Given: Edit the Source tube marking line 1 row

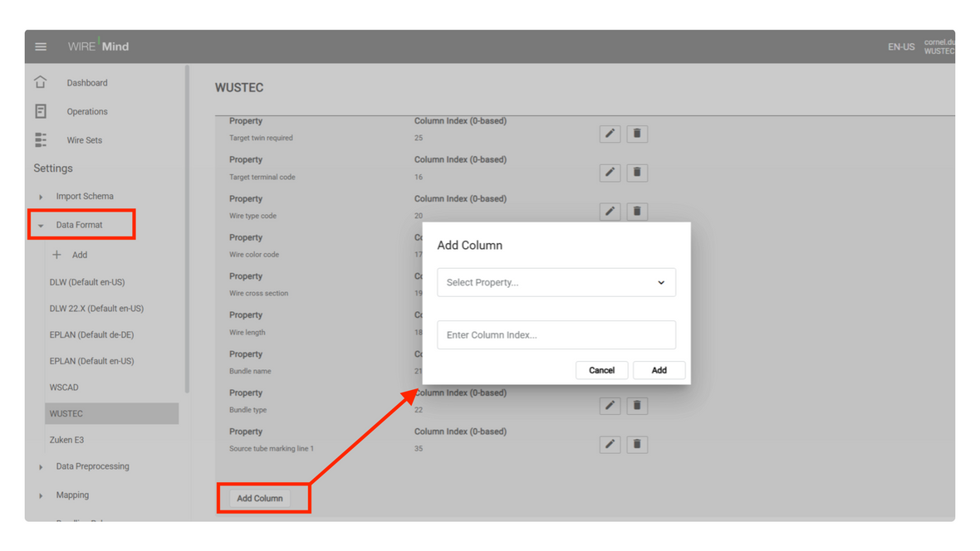Looking at the screenshot, I should [610, 444].
